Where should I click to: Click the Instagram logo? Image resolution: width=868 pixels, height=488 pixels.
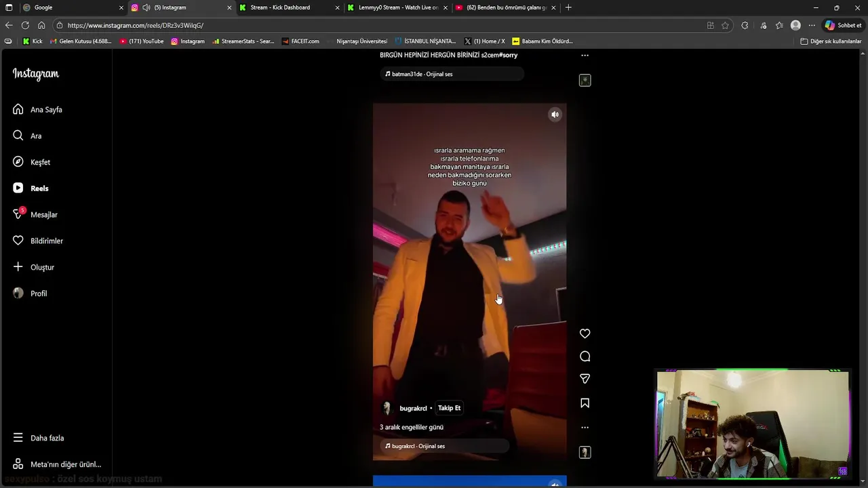36,74
